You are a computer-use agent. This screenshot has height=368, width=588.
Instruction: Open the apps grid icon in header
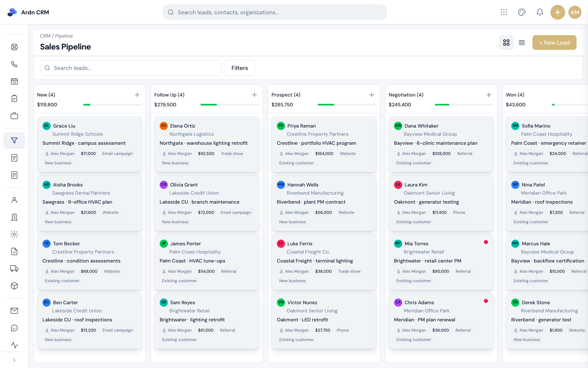[x=504, y=12]
